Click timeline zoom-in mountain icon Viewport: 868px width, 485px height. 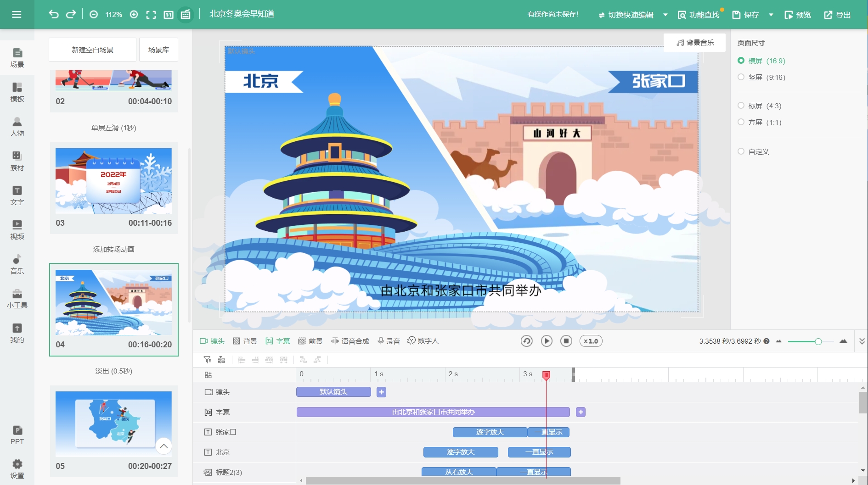pos(843,341)
